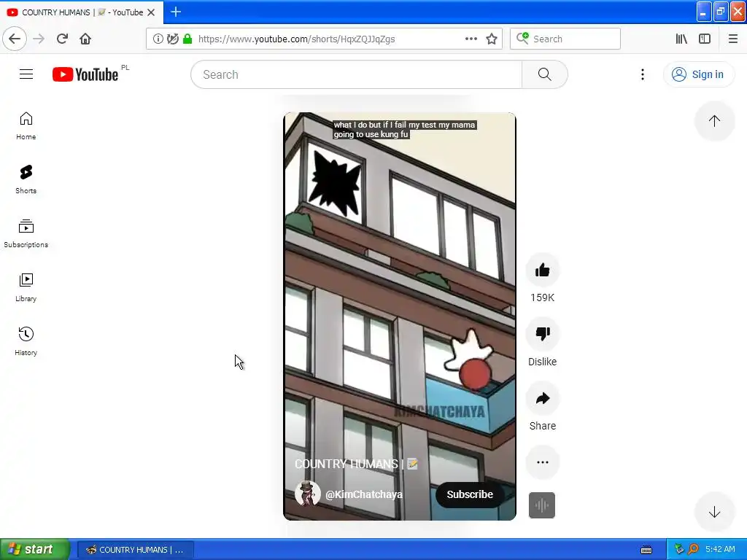Image resolution: width=747 pixels, height=560 pixels.
Task: Click the YouTube search magnifier button
Action: [x=544, y=74]
